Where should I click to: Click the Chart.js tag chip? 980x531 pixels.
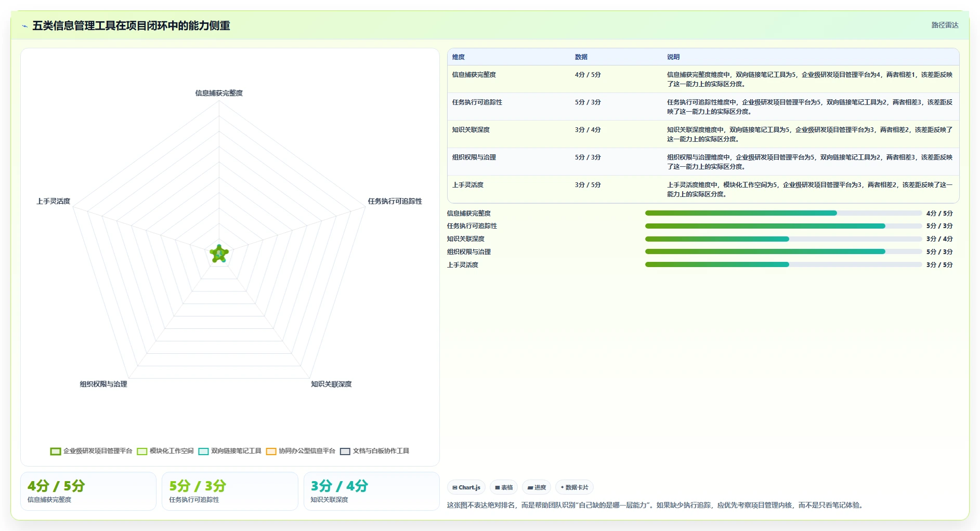coord(466,487)
